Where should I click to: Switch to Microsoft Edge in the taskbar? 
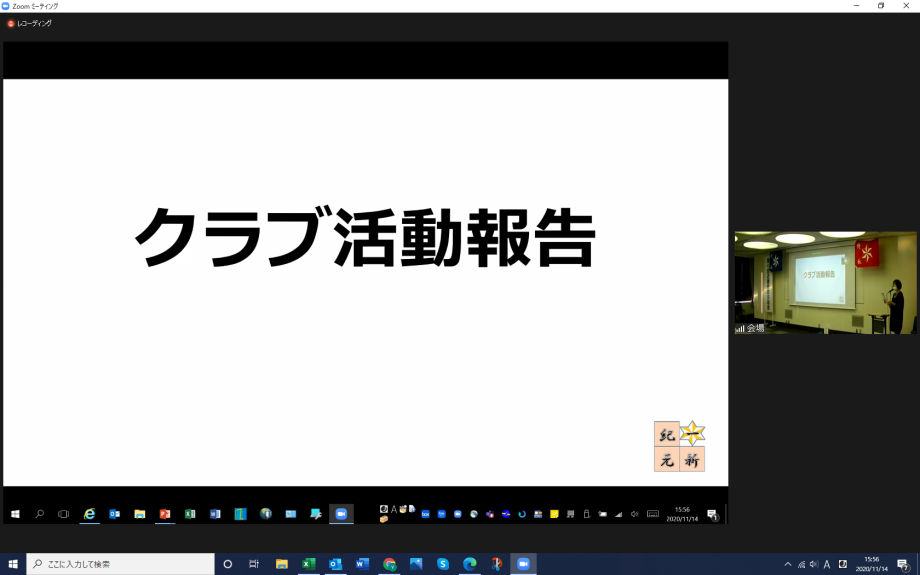469,564
